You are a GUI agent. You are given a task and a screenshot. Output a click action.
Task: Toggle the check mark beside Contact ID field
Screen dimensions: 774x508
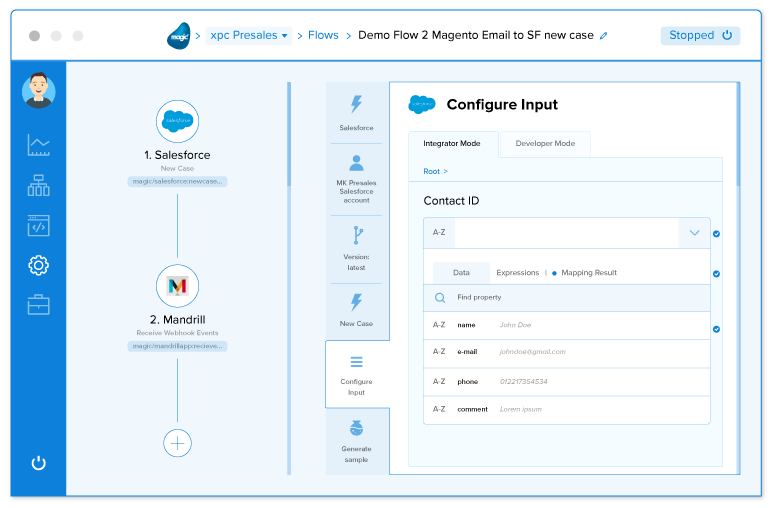point(716,234)
